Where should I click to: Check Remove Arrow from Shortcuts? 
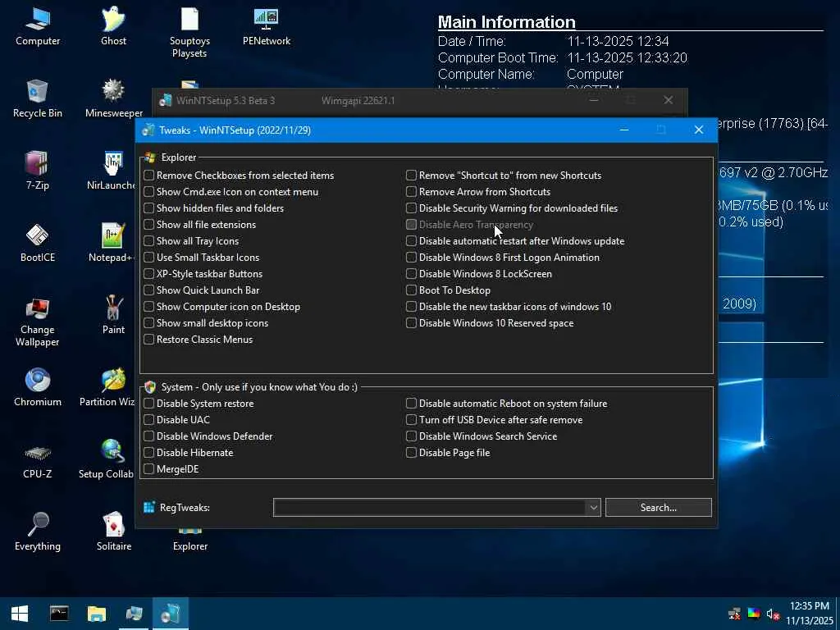coord(412,192)
